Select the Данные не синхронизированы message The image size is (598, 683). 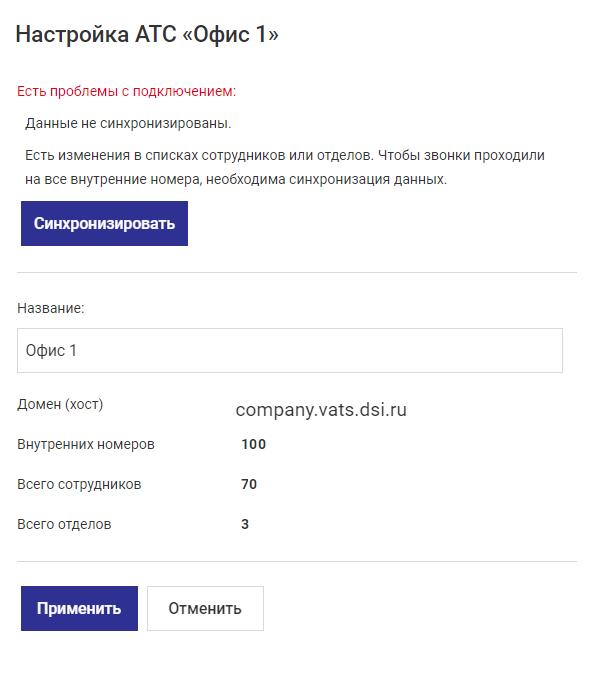(x=128, y=123)
